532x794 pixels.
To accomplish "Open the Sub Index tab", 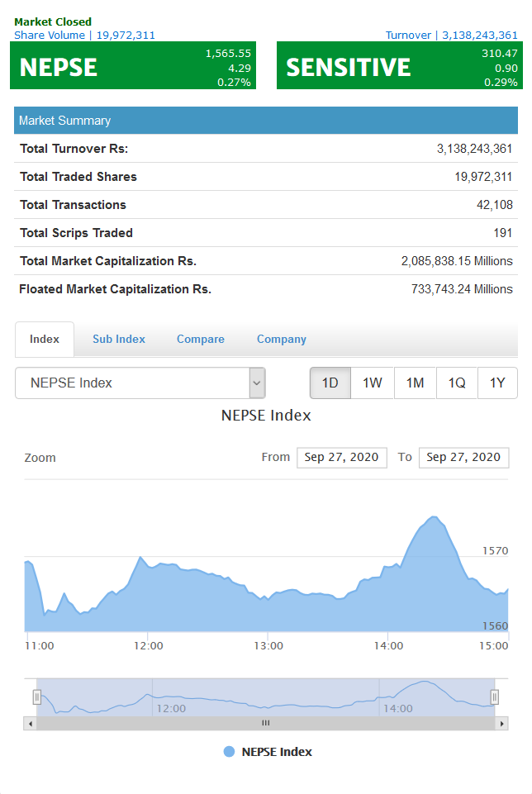I will 119,340.
